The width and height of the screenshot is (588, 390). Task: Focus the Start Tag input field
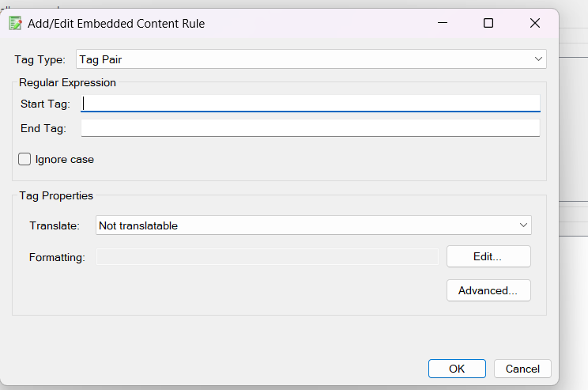pos(311,104)
